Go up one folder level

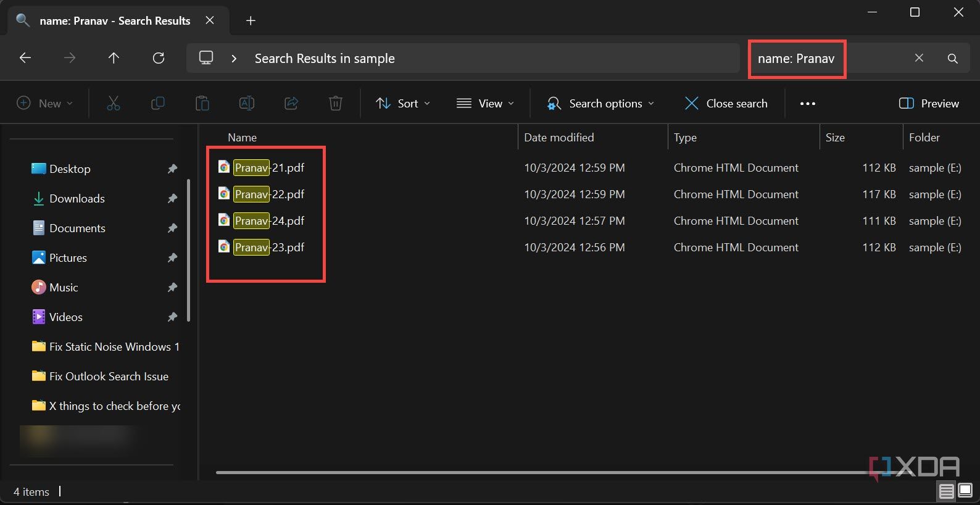114,58
